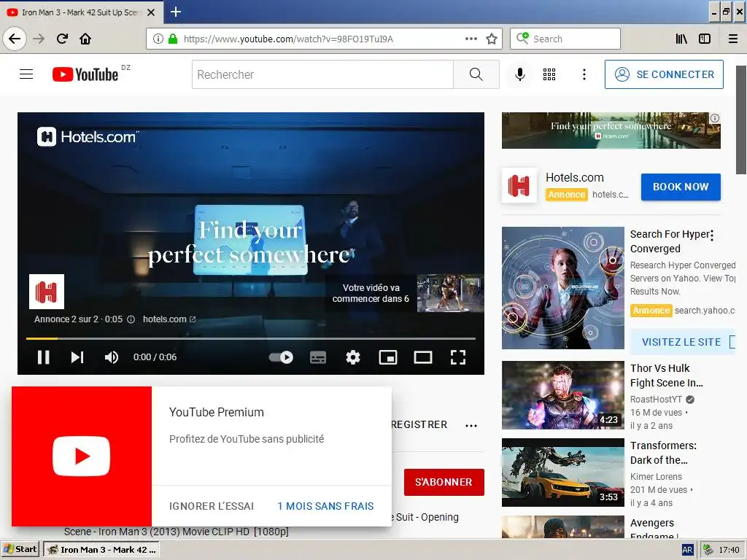Toggle the Firefox sidebar view
Screen dimensions: 747x560
click(x=705, y=39)
